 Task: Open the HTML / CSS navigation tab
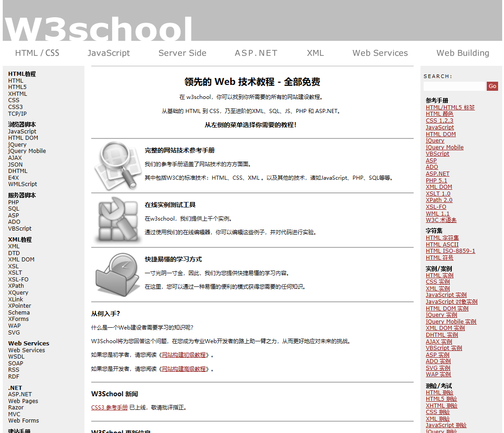[x=37, y=53]
